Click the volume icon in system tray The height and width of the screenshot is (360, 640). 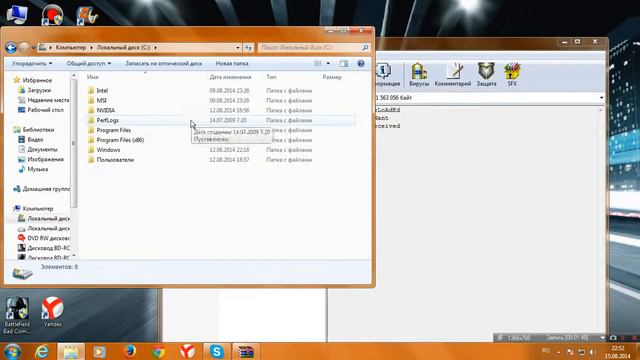593,352
